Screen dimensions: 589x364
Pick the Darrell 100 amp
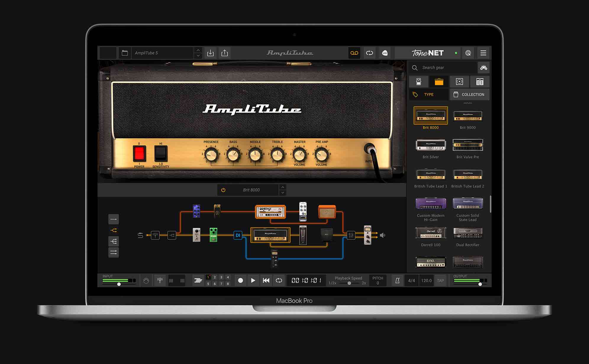[431, 233]
